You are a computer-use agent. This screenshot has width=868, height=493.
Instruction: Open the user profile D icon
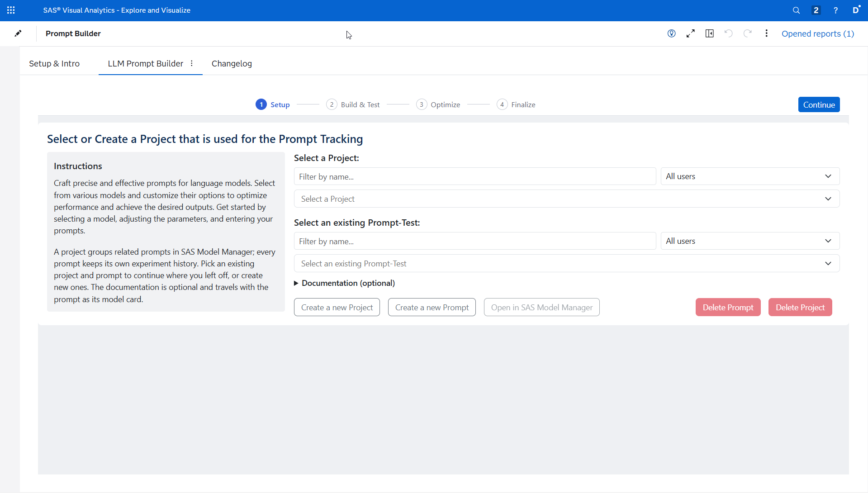pos(856,10)
